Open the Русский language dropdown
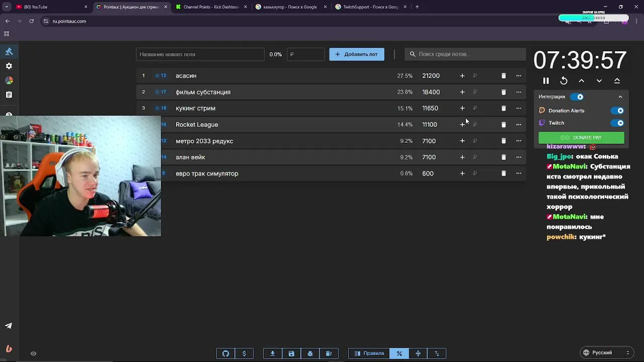 (607, 353)
